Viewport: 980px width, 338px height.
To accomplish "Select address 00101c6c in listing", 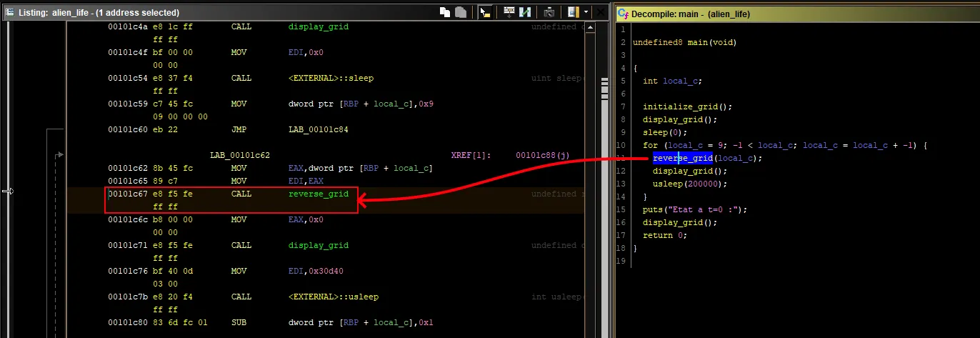I will pos(128,219).
